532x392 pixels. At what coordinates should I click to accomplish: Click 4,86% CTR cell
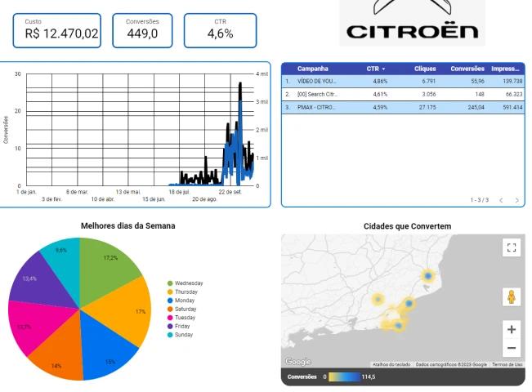tap(380, 81)
